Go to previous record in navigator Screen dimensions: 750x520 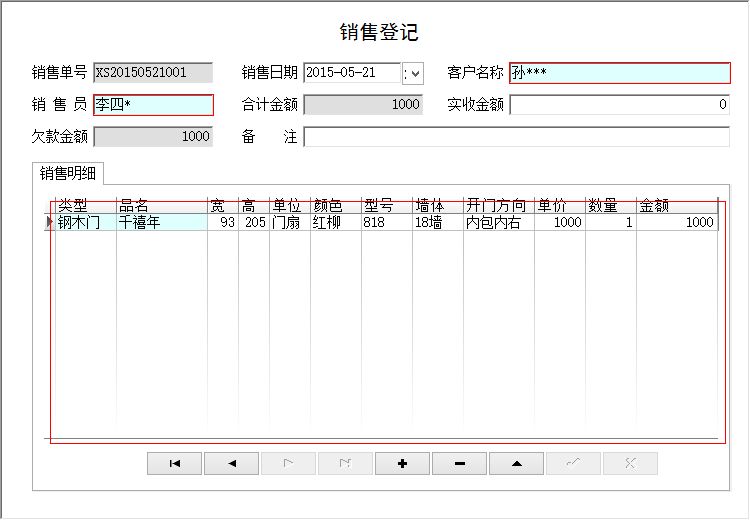[x=231, y=463]
